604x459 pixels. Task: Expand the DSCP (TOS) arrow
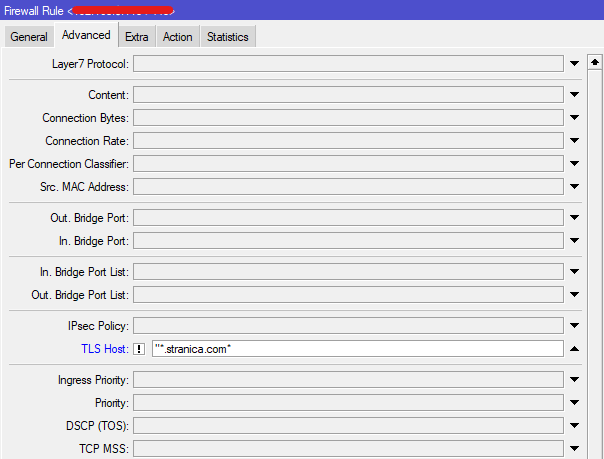tap(574, 426)
